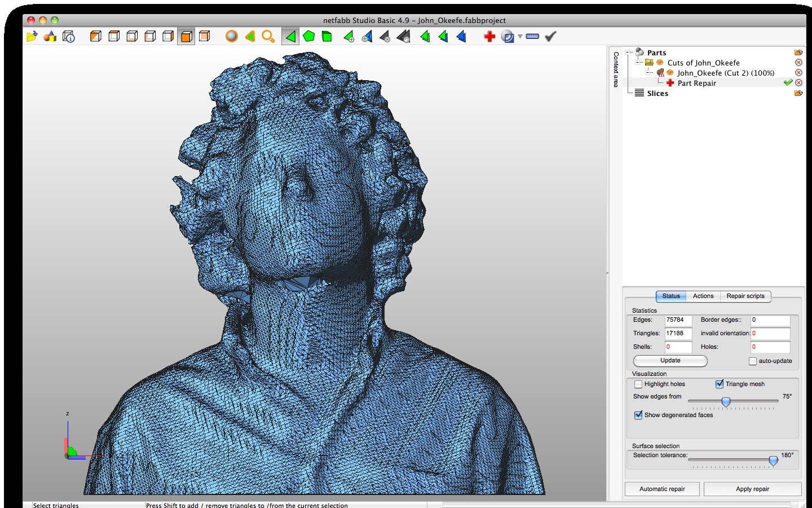Image resolution: width=812 pixels, height=508 pixels.
Task: Toggle visibility eye for Cuts of John_Okeefe
Action: point(660,63)
